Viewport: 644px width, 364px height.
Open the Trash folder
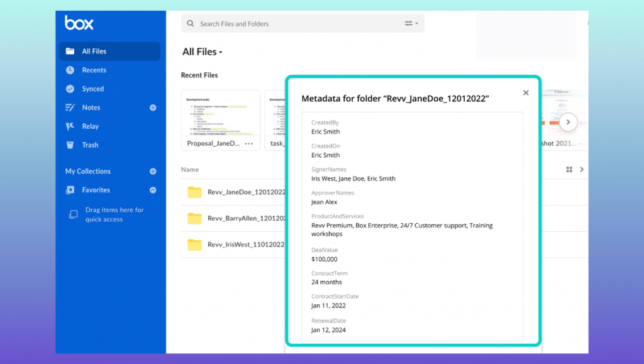[70, 145]
